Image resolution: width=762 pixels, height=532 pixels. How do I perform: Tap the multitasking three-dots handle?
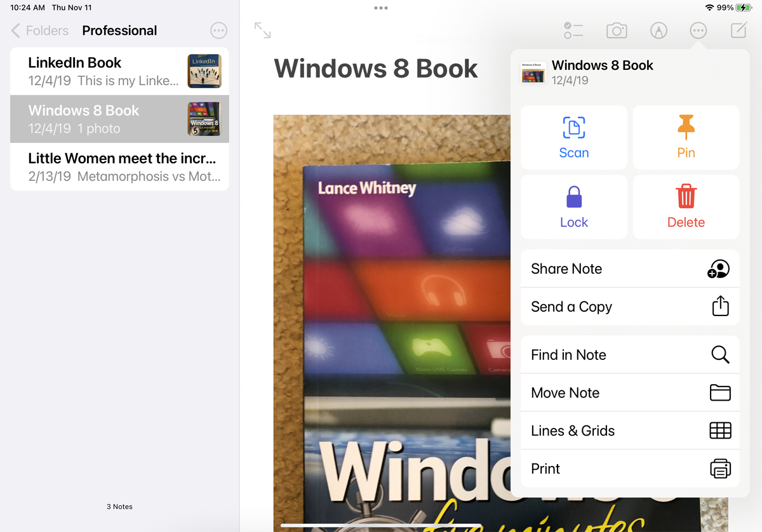[x=381, y=8]
